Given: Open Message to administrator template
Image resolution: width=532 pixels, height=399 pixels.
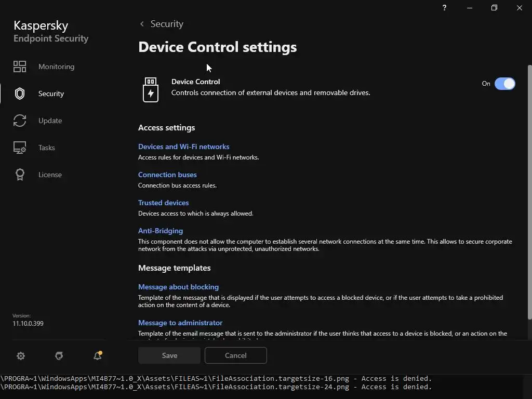Looking at the screenshot, I should pyautogui.click(x=180, y=323).
